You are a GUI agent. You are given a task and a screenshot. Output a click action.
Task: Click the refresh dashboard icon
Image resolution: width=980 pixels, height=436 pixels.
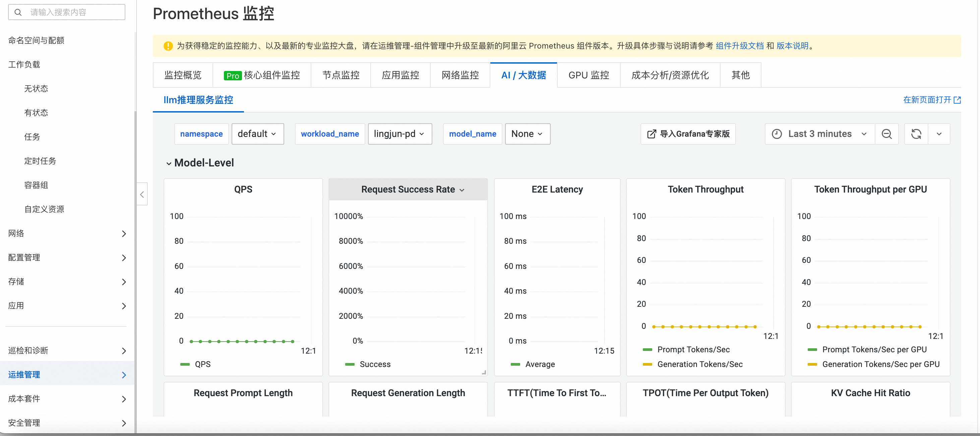(x=916, y=134)
